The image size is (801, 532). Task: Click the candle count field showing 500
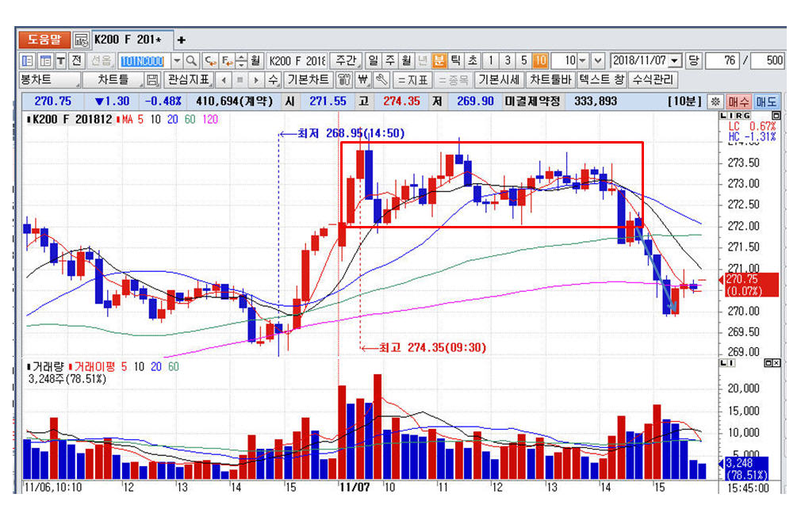coord(766,60)
